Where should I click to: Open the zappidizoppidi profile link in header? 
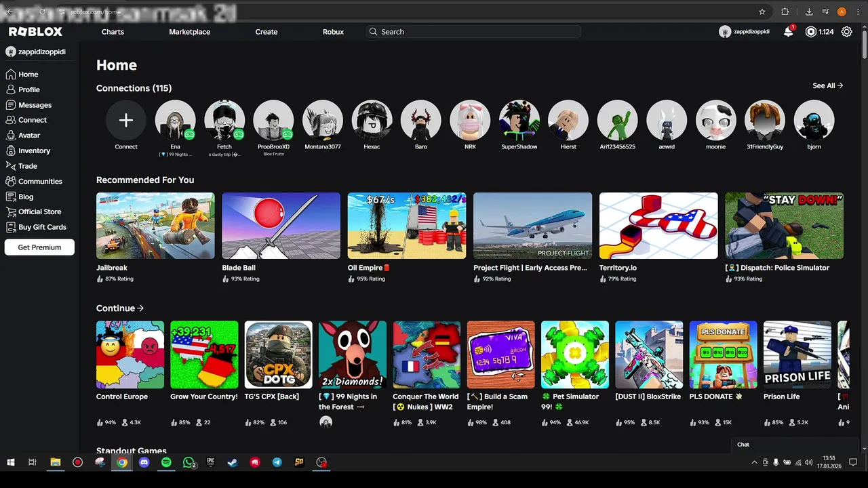(745, 32)
